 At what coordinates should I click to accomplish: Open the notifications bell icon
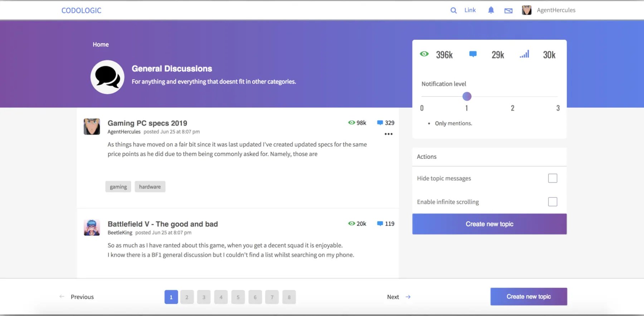[491, 10]
